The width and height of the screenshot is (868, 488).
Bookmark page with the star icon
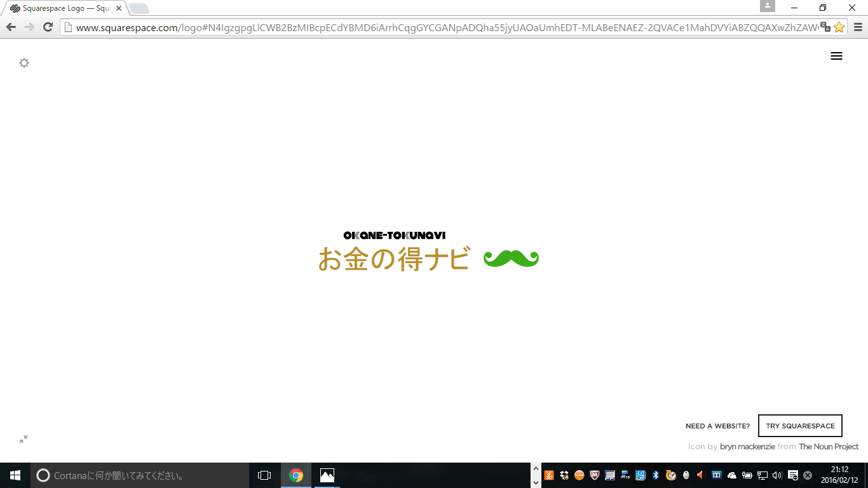pos(839,27)
